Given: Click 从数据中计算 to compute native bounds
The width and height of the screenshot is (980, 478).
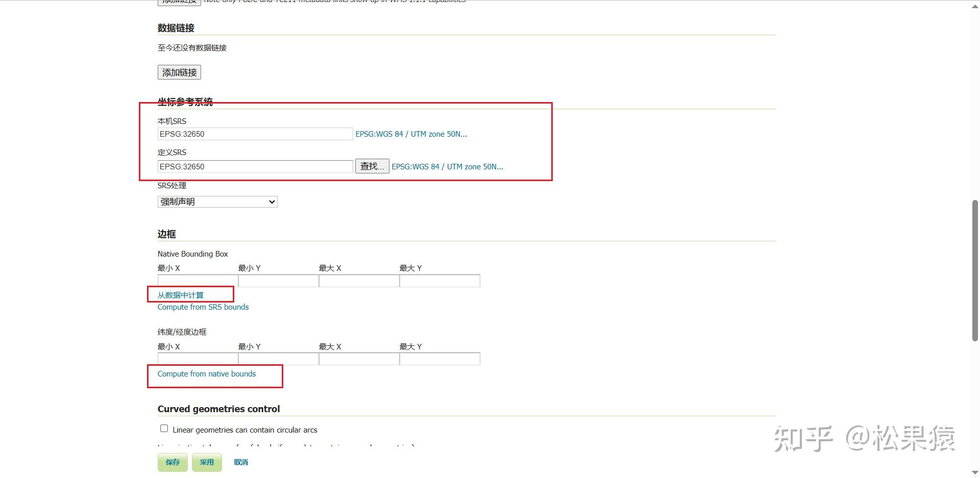Looking at the screenshot, I should tap(180, 295).
